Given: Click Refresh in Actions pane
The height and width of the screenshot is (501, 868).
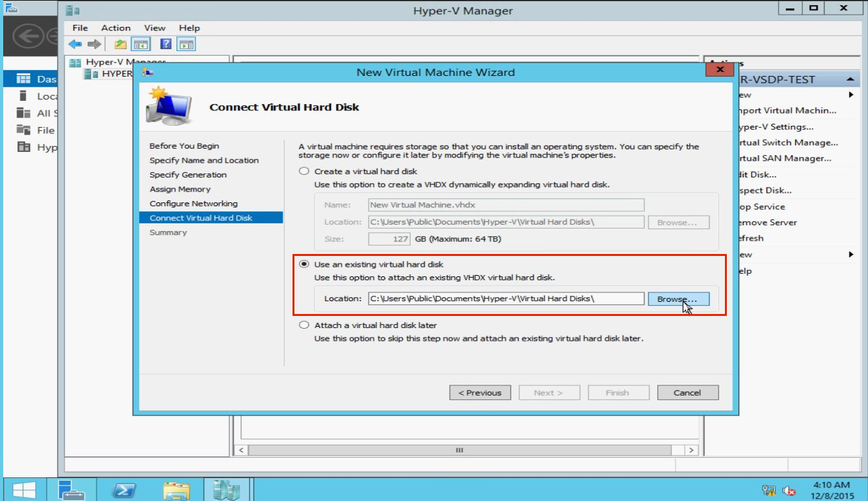Looking at the screenshot, I should [x=750, y=238].
